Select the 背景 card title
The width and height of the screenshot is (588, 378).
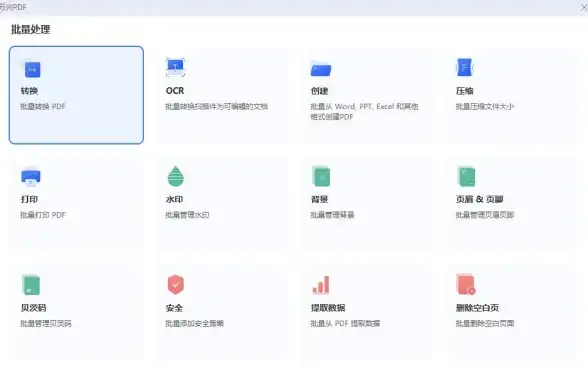coord(320,200)
